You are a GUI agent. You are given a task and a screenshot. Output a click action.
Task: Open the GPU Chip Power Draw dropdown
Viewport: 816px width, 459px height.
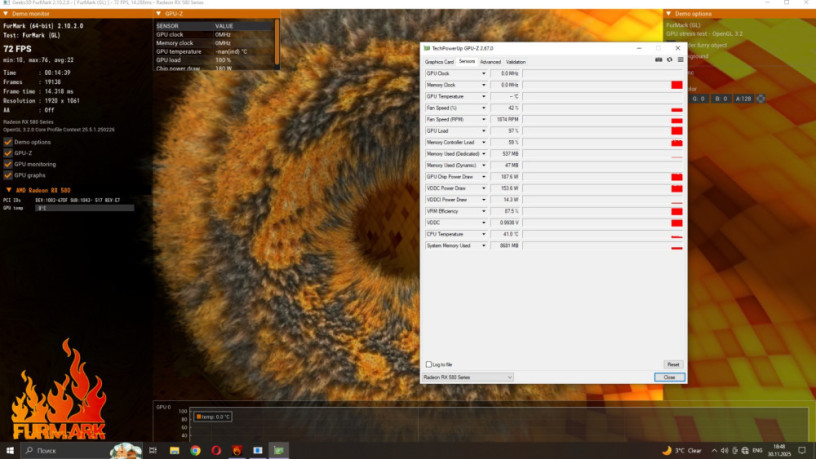point(483,176)
